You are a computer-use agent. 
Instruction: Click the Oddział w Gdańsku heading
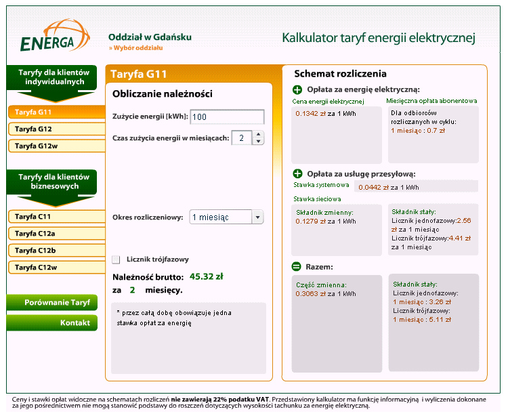(150, 37)
